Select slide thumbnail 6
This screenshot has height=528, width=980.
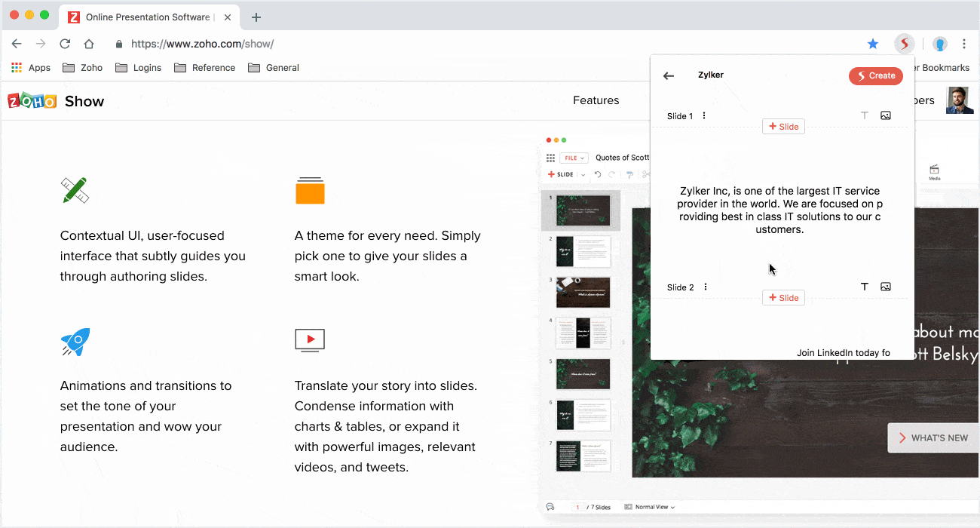coord(583,415)
